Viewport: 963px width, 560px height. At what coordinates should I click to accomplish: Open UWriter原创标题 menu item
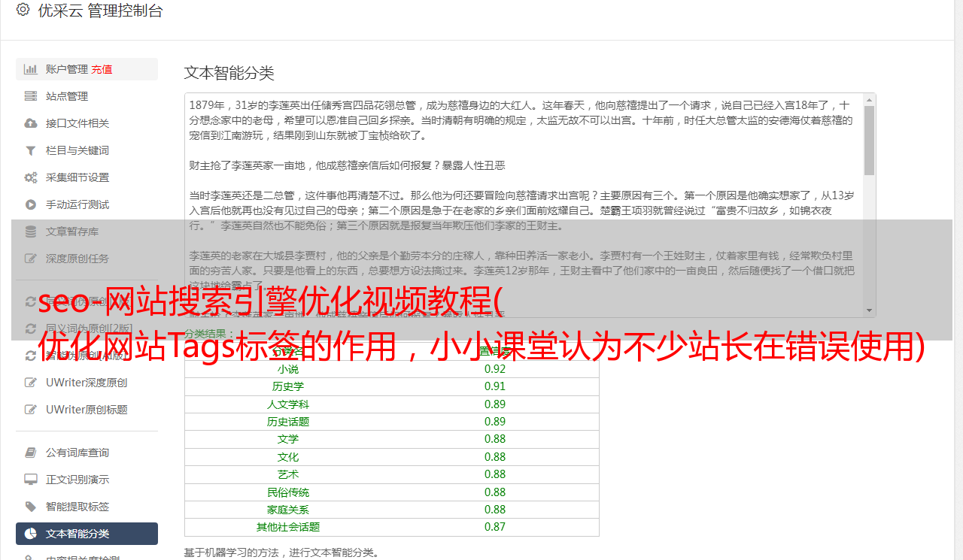(87, 410)
